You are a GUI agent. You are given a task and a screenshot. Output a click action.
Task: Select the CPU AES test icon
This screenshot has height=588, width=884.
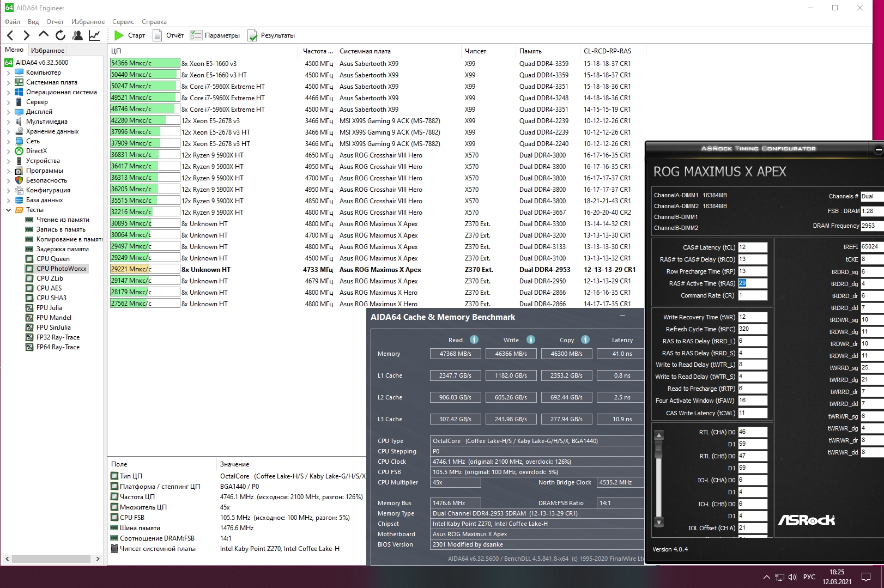[29, 288]
